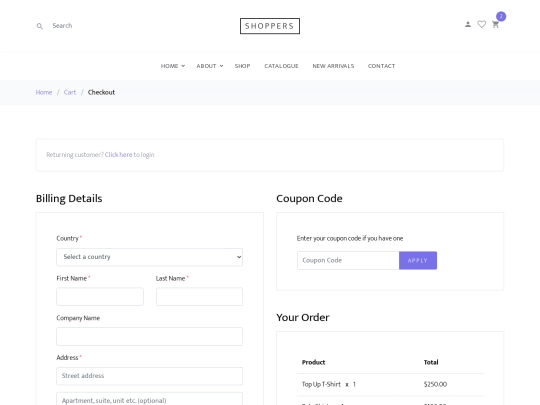This screenshot has width=540, height=405.
Task: Click the Top Up T-Shirt order row
Action: coord(390,384)
